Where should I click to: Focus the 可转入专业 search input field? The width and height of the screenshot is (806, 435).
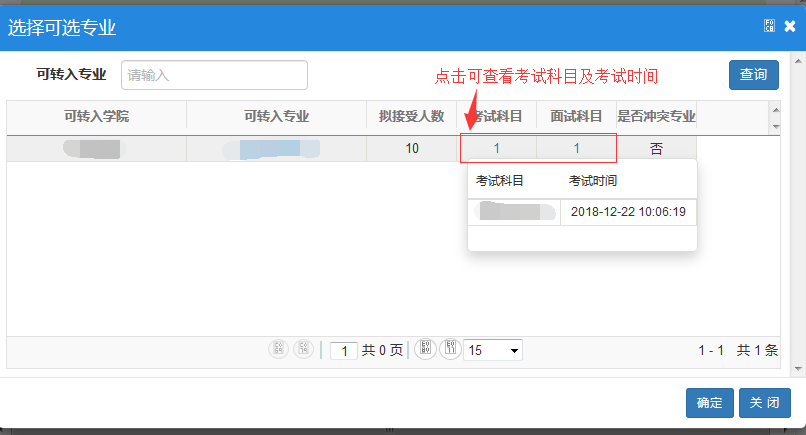[x=214, y=75]
